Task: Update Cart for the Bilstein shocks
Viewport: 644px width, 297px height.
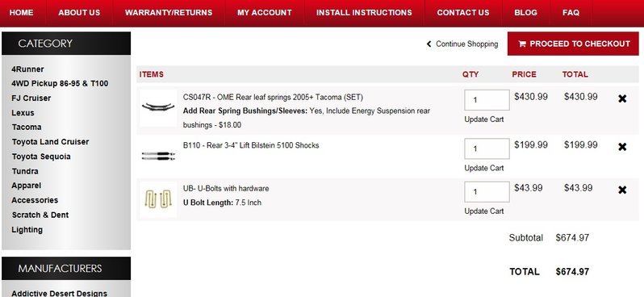Action: click(484, 168)
